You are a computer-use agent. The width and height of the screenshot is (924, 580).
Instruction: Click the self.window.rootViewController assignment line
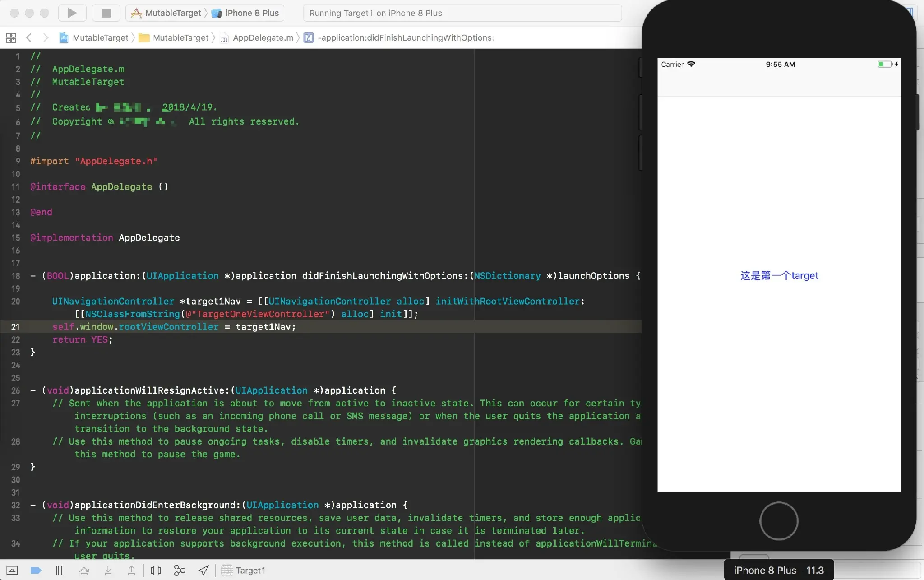174,327
